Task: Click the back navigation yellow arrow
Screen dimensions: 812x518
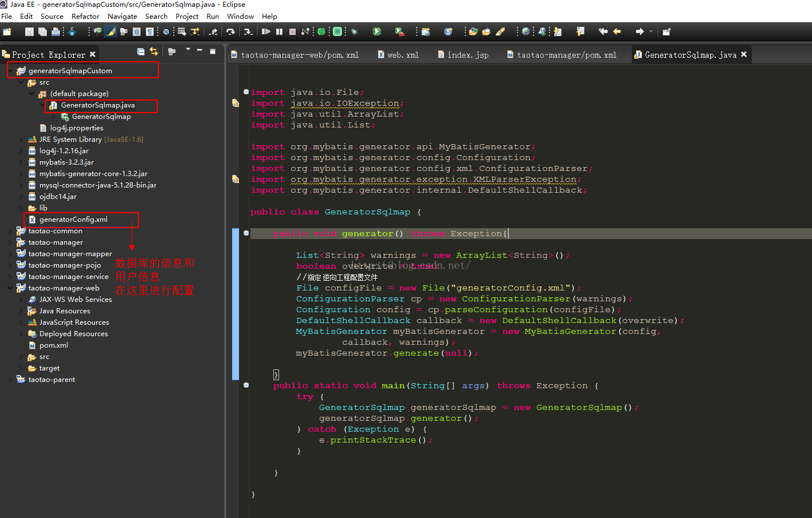Action: (616, 32)
